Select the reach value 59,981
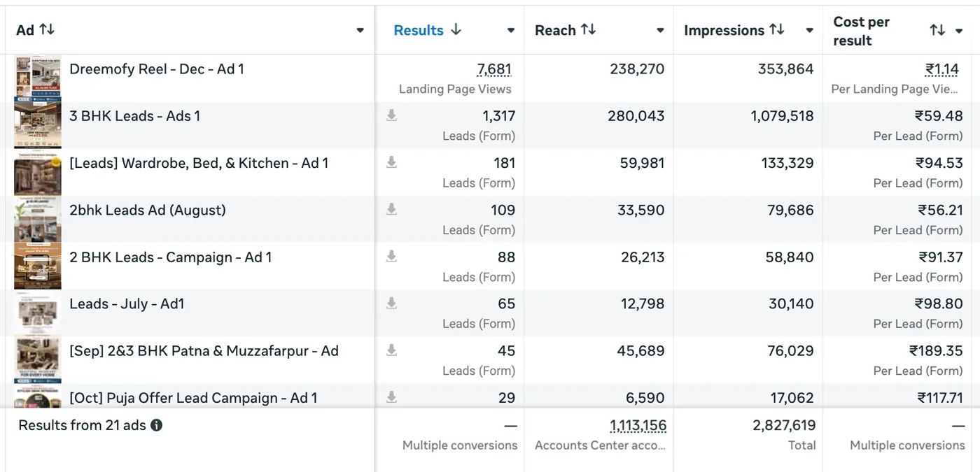This screenshot has width=980, height=472. pyautogui.click(x=641, y=163)
